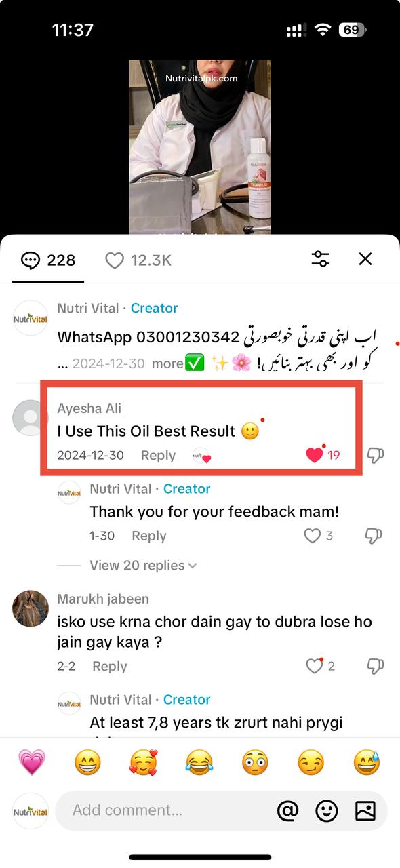The width and height of the screenshot is (400, 868).
Task: Open the emoji picker smiley icon
Action: click(x=327, y=810)
